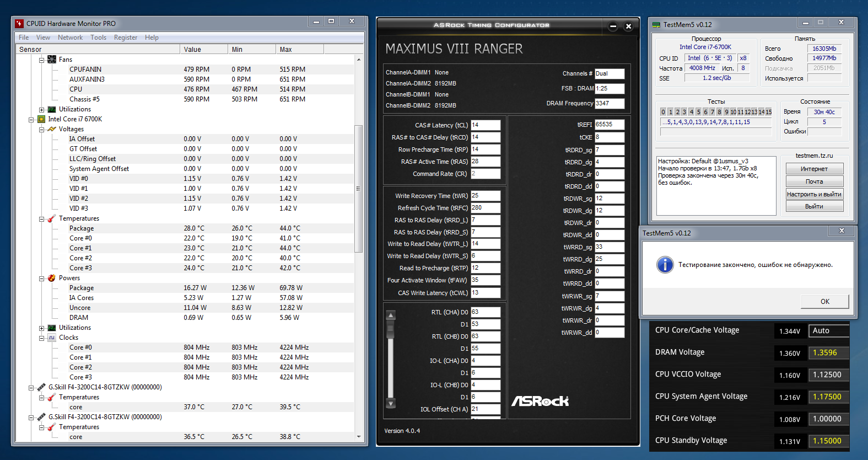The width and height of the screenshot is (868, 460).
Task: Click the CPU VCCIO Voltage 1.12500 field
Action: coord(828,375)
